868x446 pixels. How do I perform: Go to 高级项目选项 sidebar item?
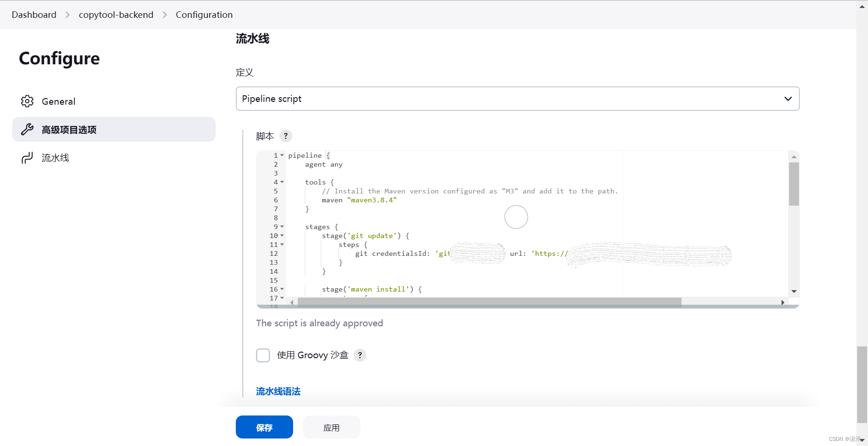(x=114, y=130)
